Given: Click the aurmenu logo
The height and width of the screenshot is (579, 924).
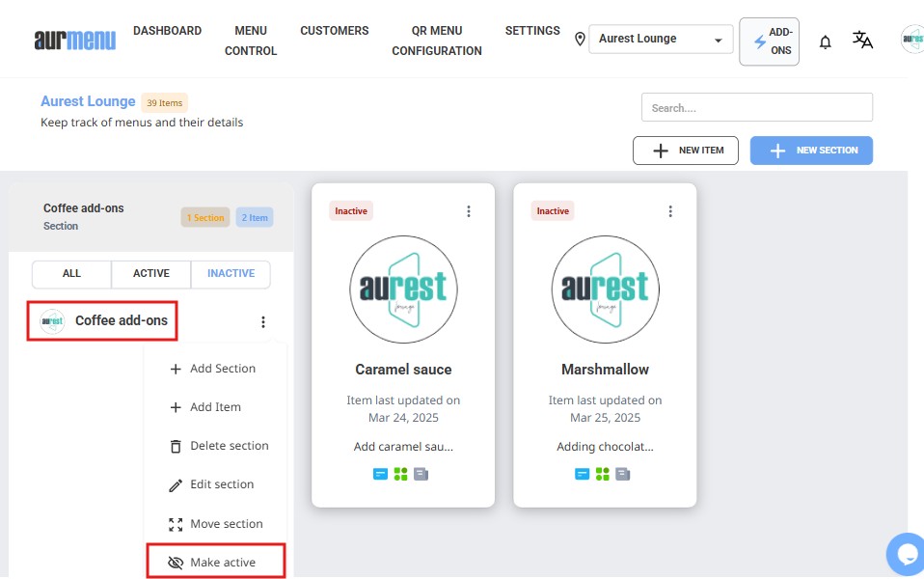Looking at the screenshot, I should [x=74, y=40].
